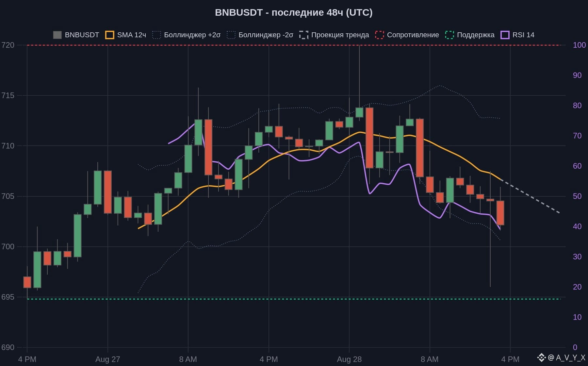Toggle the Сопротивление legend entry
The image size is (588, 366).
click(407, 35)
